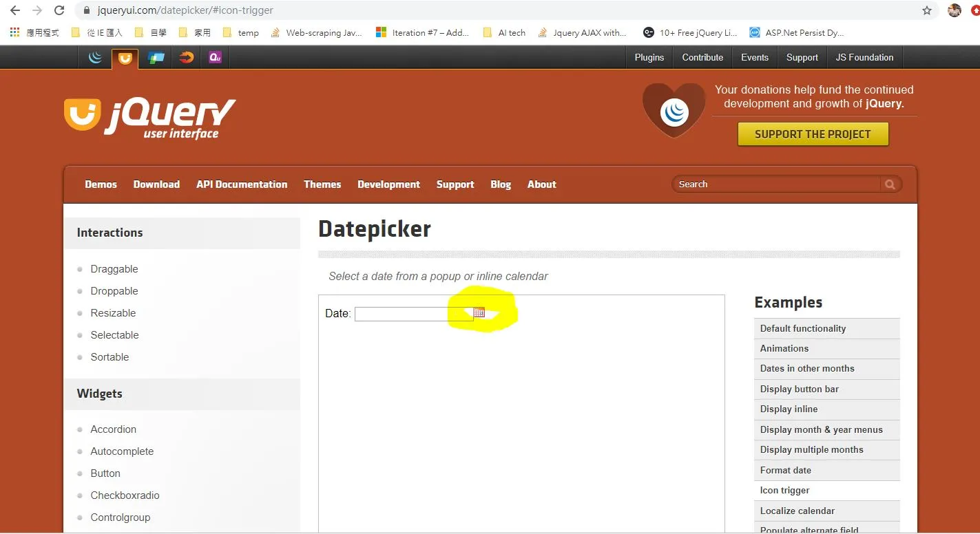This screenshot has height=534, width=980.
Task: Select Display month & year menus example
Action: pos(827,430)
